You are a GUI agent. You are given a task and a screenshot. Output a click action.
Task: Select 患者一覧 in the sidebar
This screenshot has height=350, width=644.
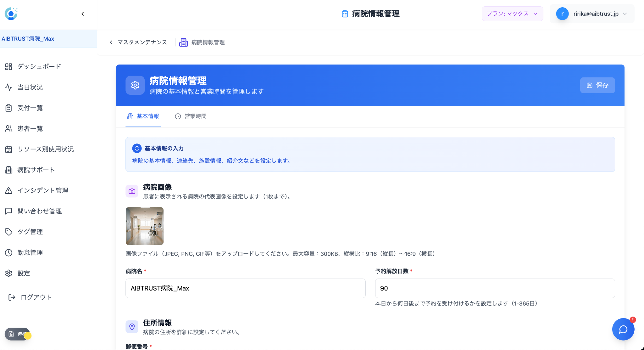coord(30,128)
